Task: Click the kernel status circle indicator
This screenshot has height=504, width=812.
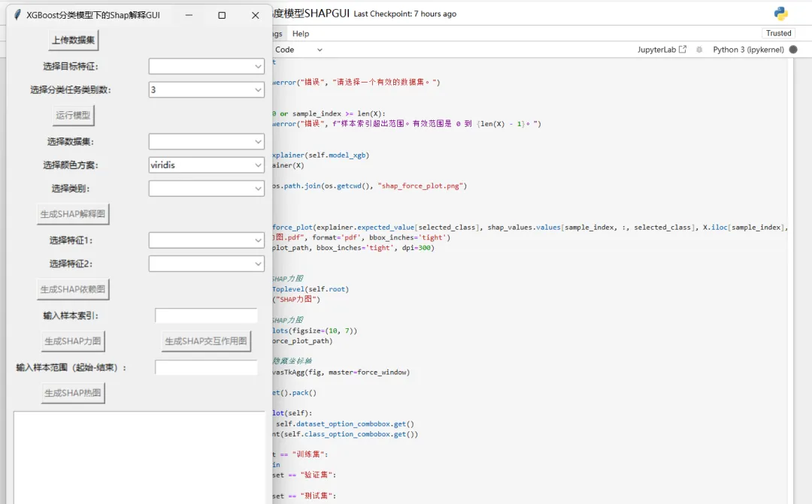Action: [x=793, y=50]
